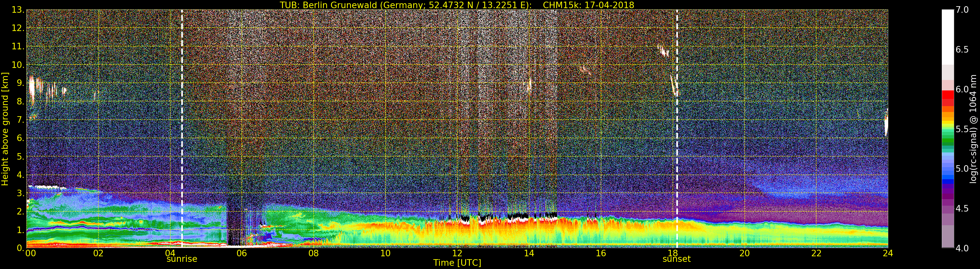This screenshot has height=269, width=980.
Task: Click the "5.0" colorbar tick value
Action: (962, 168)
